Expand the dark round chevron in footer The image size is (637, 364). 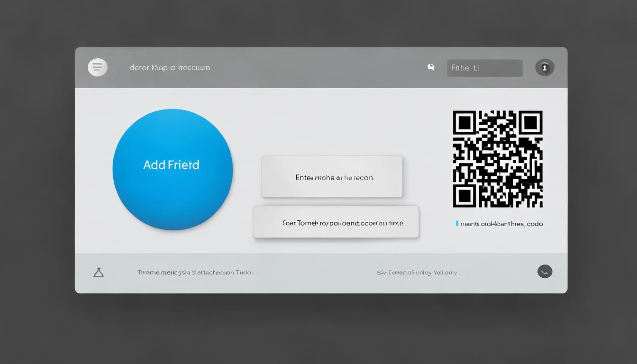click(545, 272)
